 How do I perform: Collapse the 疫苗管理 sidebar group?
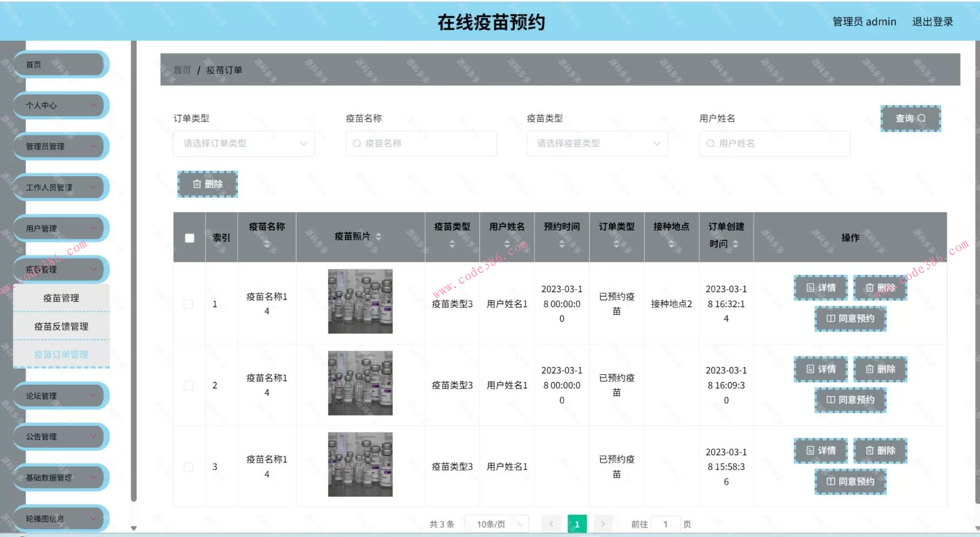pyautogui.click(x=61, y=269)
